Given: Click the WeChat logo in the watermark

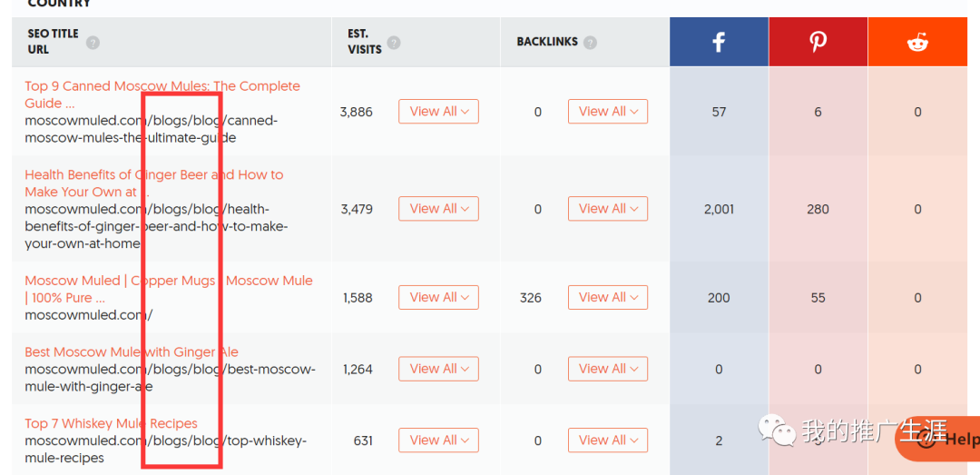Looking at the screenshot, I should (777, 431).
